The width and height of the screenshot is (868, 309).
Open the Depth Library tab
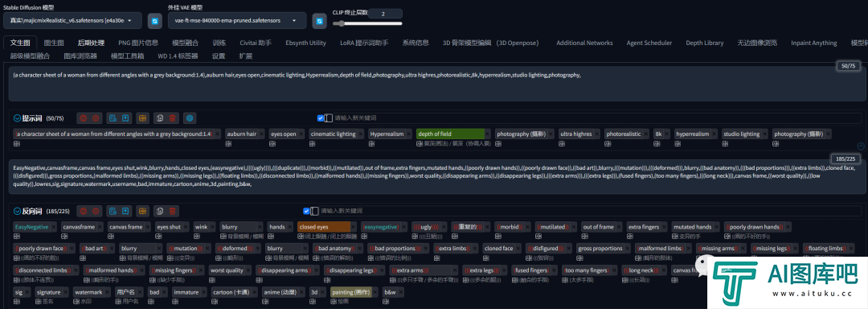(x=704, y=43)
